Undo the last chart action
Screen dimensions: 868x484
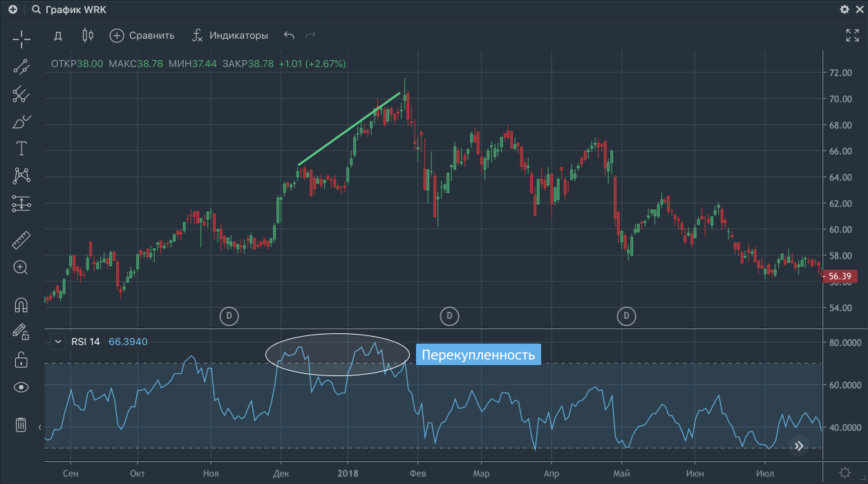coord(289,35)
